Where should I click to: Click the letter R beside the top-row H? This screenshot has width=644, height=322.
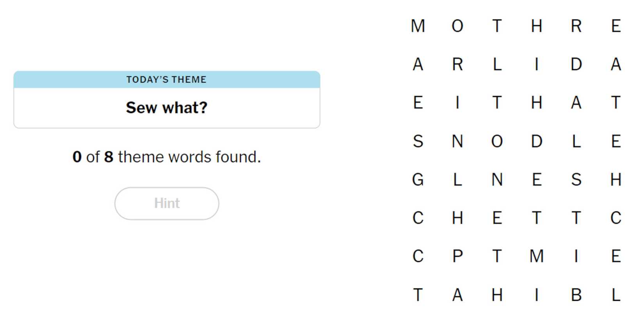click(576, 26)
